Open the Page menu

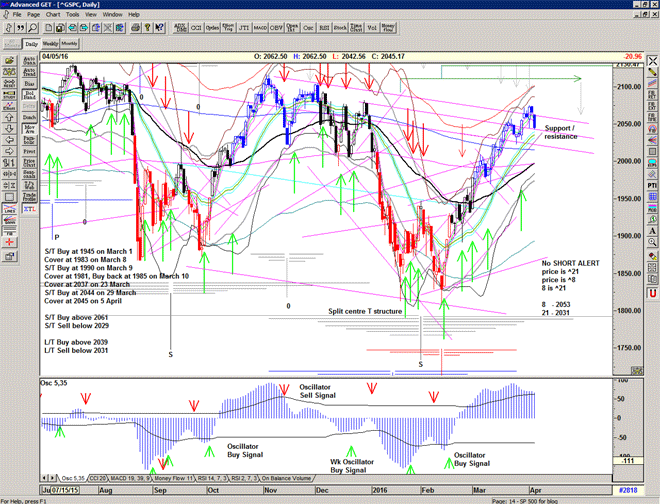tap(34, 15)
